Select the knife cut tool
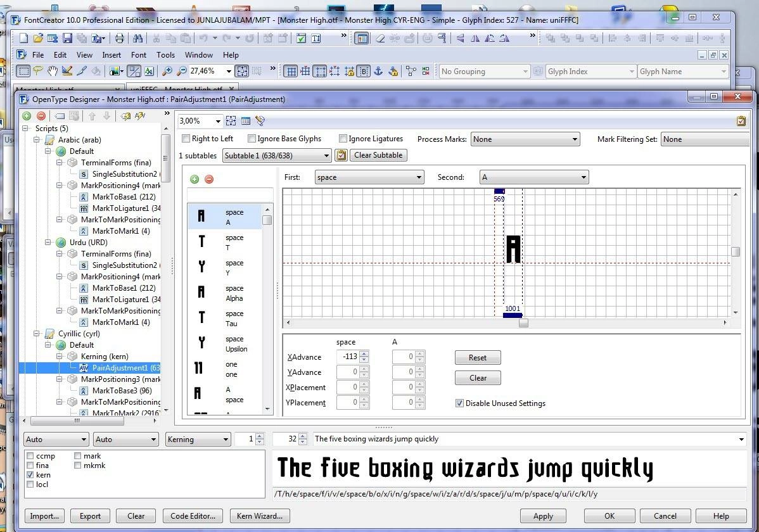 point(82,71)
